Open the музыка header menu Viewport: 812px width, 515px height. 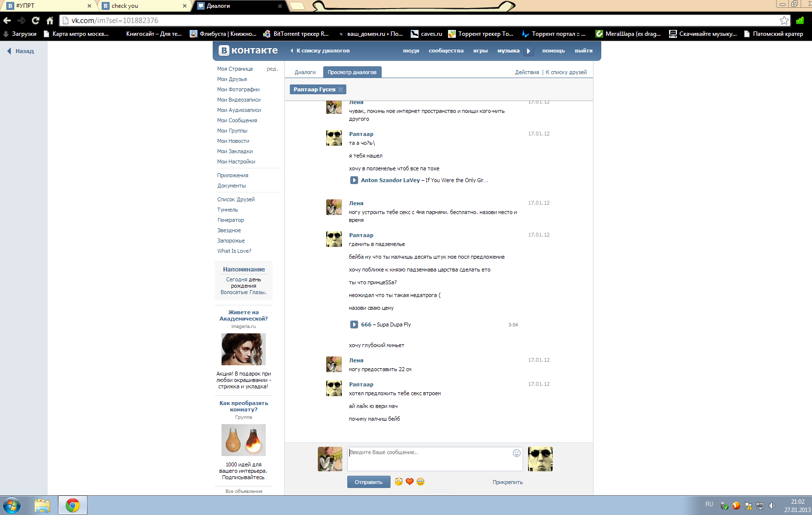[x=508, y=51]
